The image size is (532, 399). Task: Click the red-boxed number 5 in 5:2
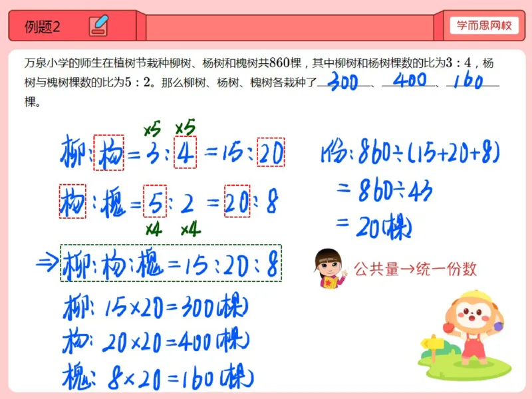tap(155, 201)
